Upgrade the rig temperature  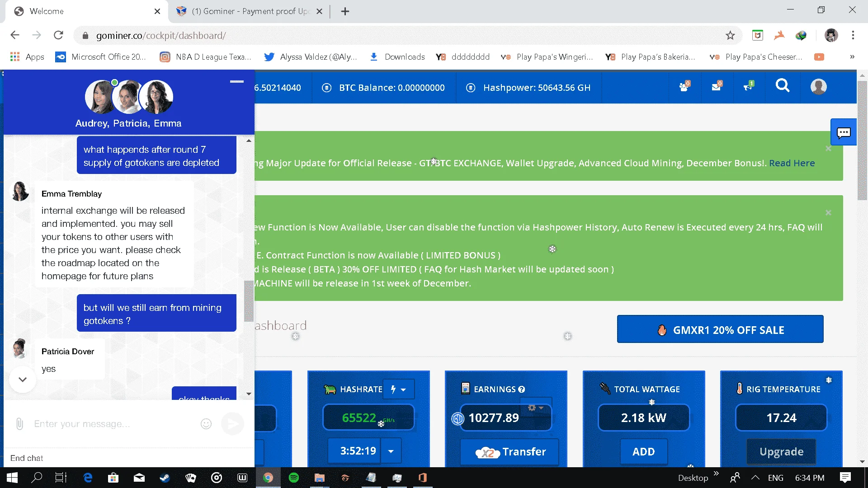coord(781,452)
